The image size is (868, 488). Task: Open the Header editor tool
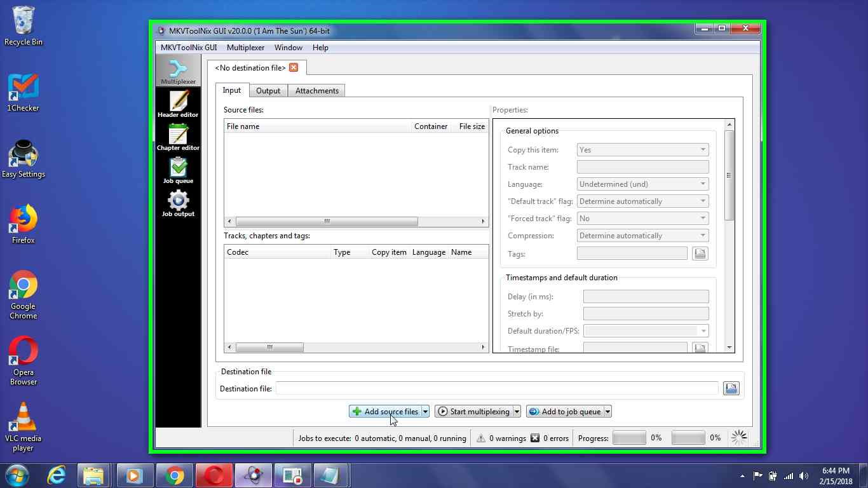click(x=178, y=104)
